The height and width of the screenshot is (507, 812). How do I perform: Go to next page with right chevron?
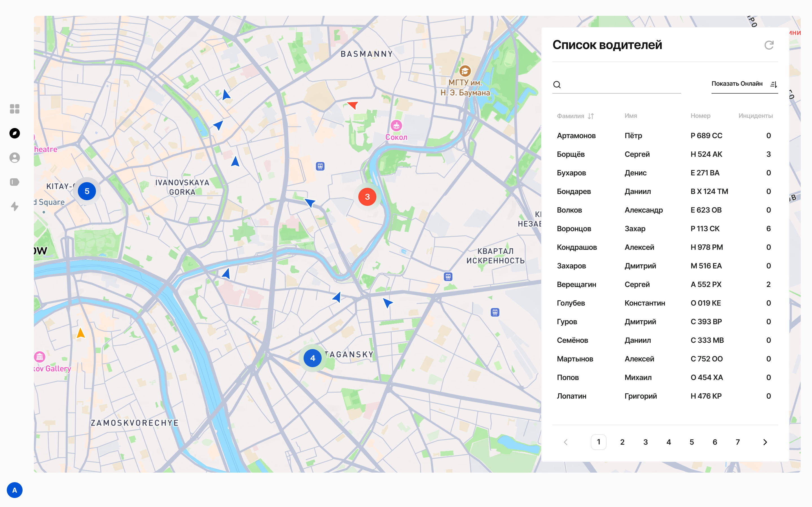pyautogui.click(x=765, y=442)
